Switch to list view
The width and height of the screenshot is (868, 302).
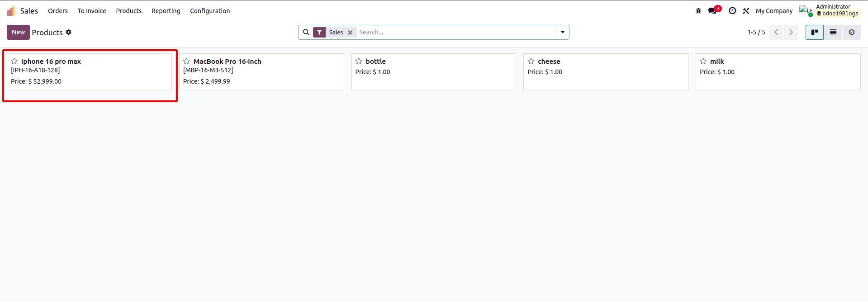point(833,32)
